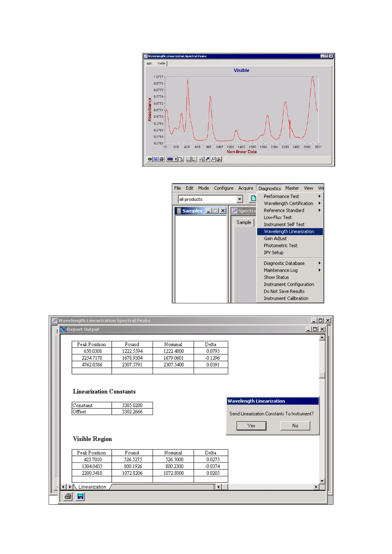Click the blue sphere data points icon

click(207, 159)
